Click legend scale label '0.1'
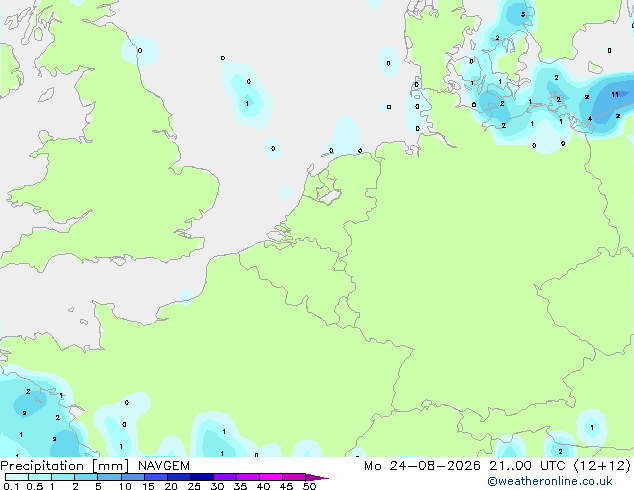634x490 pixels. [11, 486]
